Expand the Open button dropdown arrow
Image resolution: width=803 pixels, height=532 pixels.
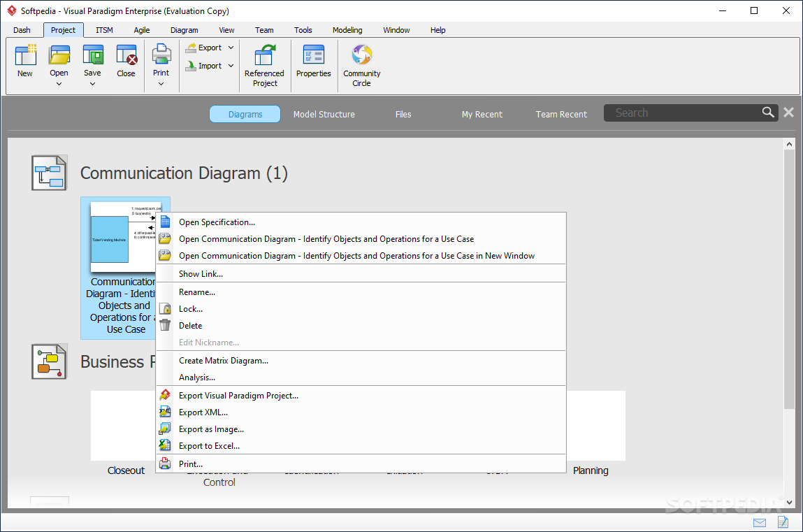click(x=59, y=84)
